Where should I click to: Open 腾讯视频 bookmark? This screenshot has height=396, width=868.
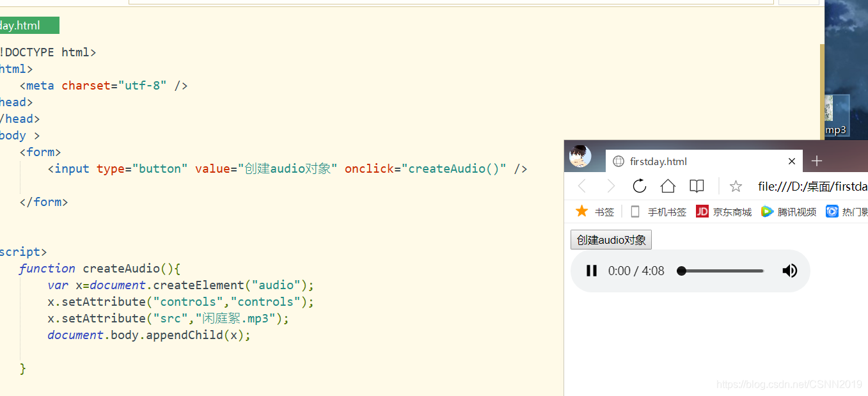tap(789, 212)
